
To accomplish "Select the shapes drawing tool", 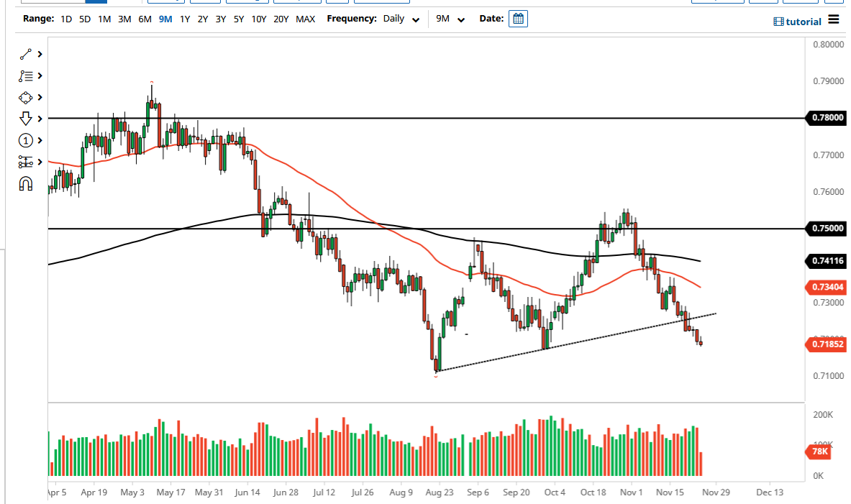I will click(x=26, y=97).
